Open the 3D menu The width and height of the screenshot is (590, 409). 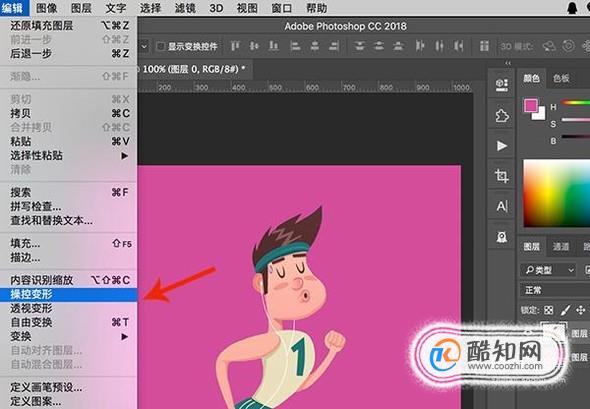click(216, 8)
